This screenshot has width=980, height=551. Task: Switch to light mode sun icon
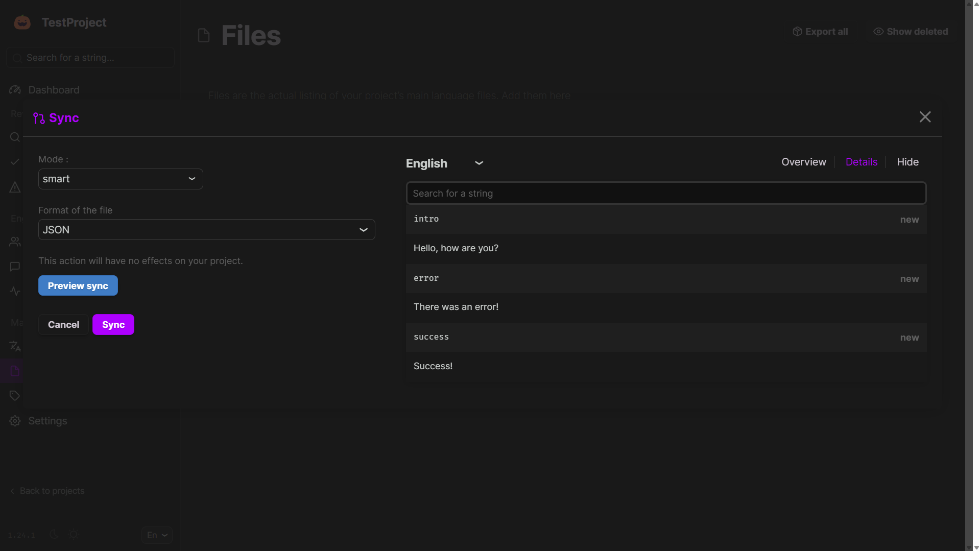click(74, 534)
